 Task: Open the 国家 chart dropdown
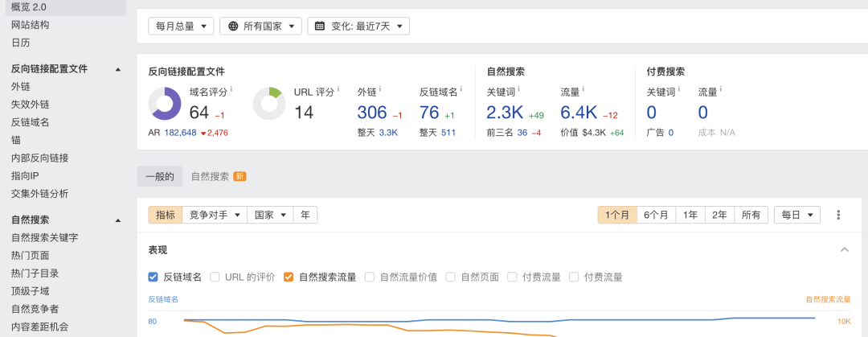click(x=269, y=215)
